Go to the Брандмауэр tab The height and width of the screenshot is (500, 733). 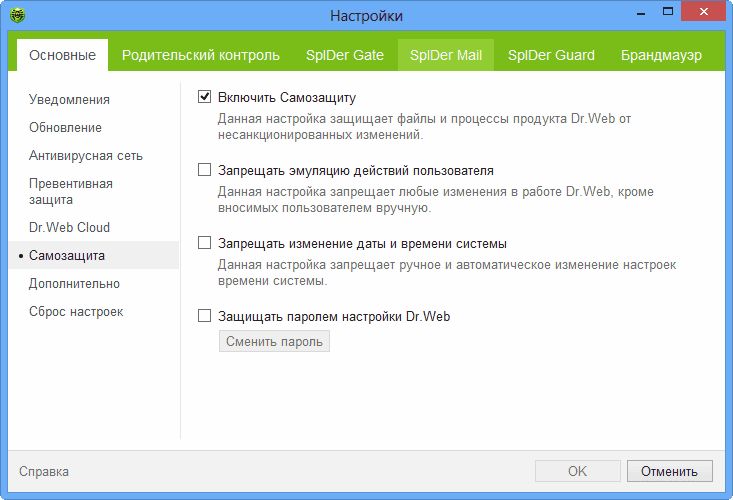pyautogui.click(x=661, y=55)
